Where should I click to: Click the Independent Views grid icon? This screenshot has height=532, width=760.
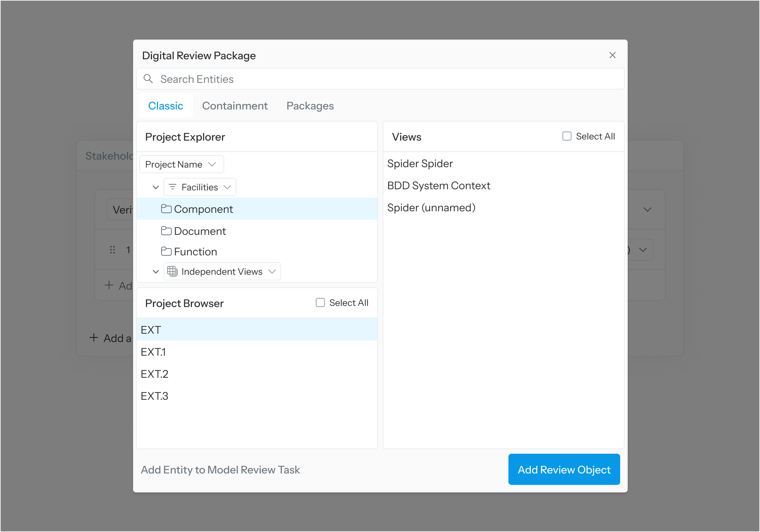tap(172, 271)
